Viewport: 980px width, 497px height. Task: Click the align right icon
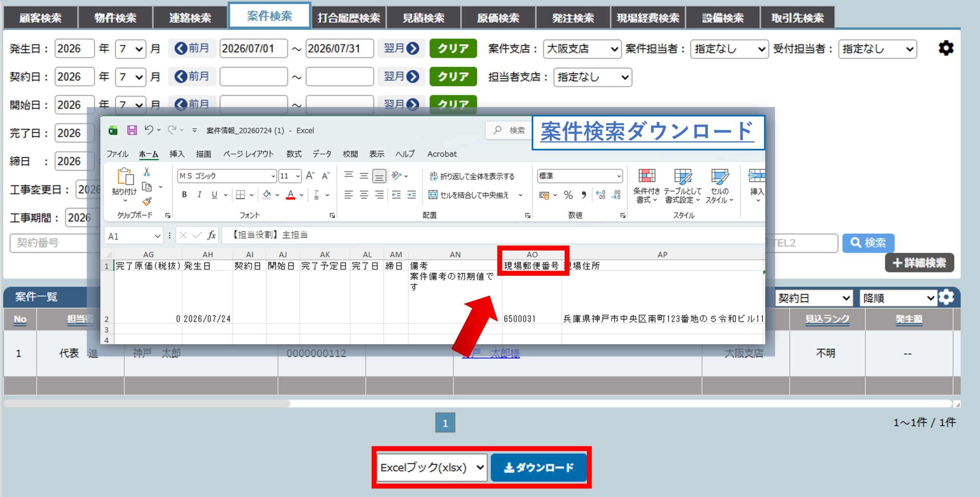tap(379, 195)
